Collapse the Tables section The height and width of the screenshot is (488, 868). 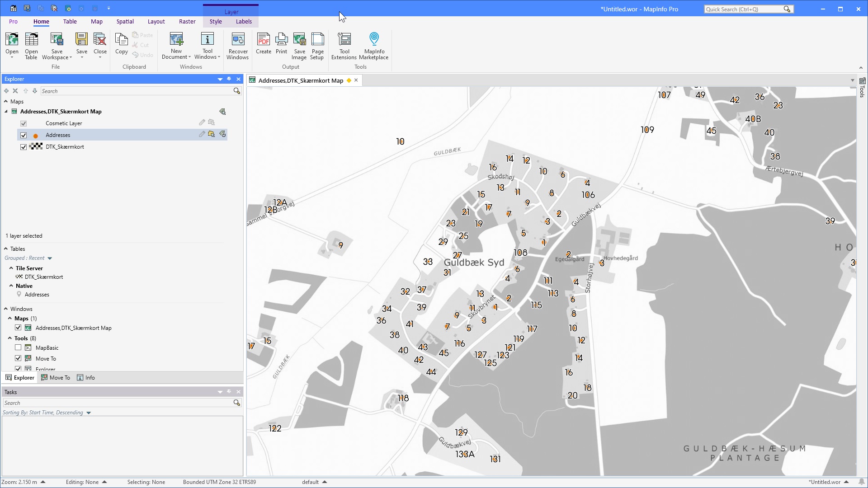6,249
